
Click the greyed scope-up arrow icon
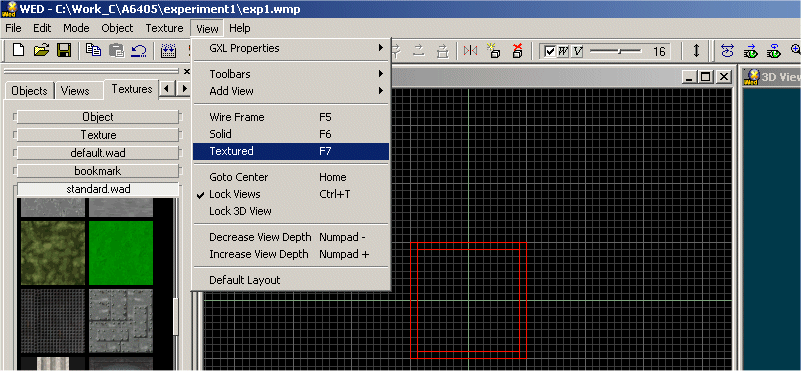[419, 50]
